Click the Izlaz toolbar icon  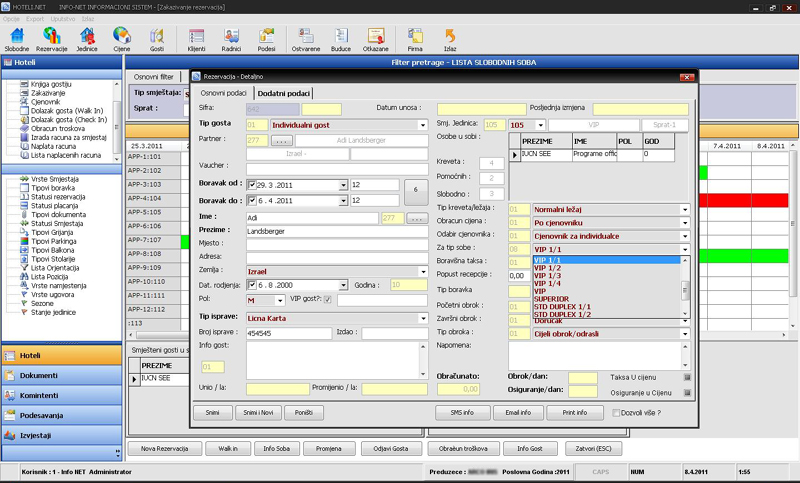[x=450, y=39]
